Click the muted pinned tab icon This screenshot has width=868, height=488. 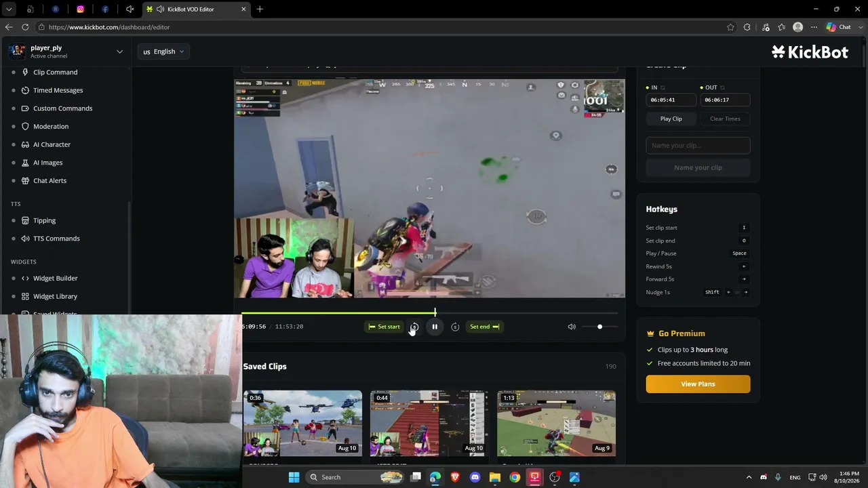pyautogui.click(x=130, y=9)
